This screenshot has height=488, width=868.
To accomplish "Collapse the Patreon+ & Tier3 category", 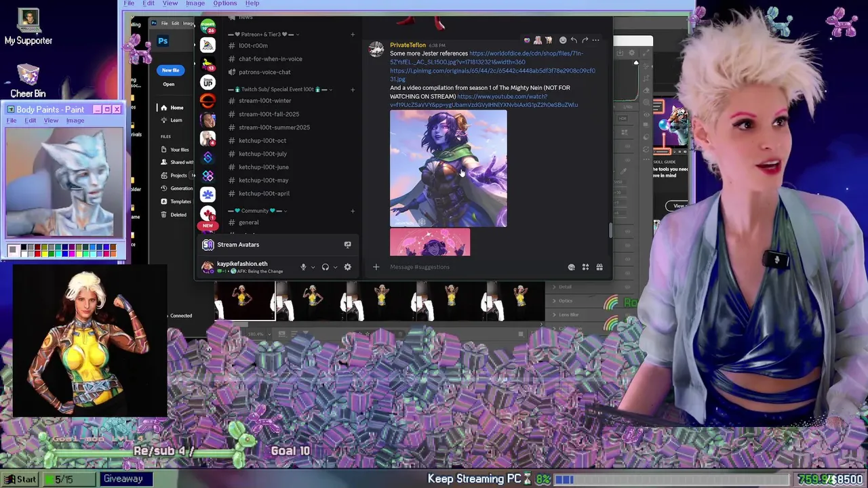I will pos(264,34).
